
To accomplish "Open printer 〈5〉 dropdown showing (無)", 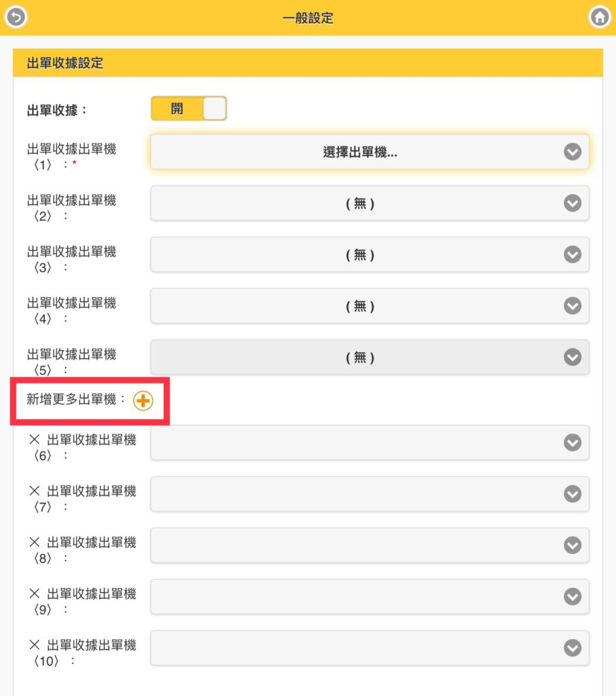I will coord(370,358).
